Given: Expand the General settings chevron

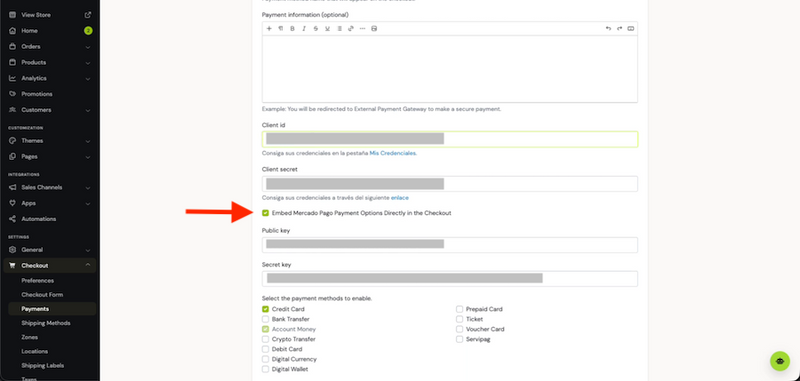Looking at the screenshot, I should (88, 250).
